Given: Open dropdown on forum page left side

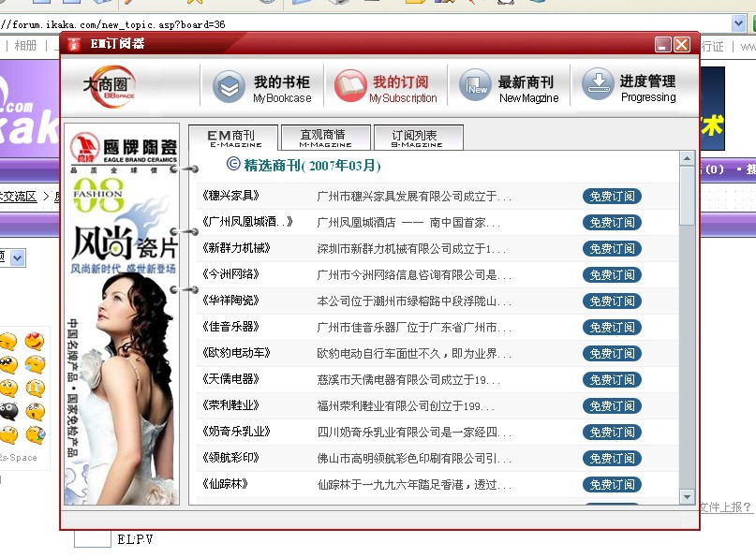Looking at the screenshot, I should pyautogui.click(x=17, y=258).
